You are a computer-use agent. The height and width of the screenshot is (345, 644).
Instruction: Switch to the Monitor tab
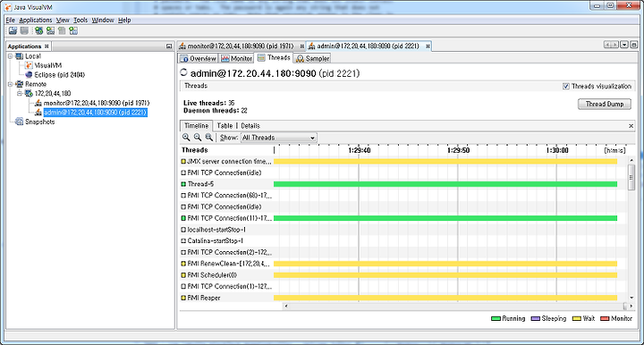[x=236, y=59]
